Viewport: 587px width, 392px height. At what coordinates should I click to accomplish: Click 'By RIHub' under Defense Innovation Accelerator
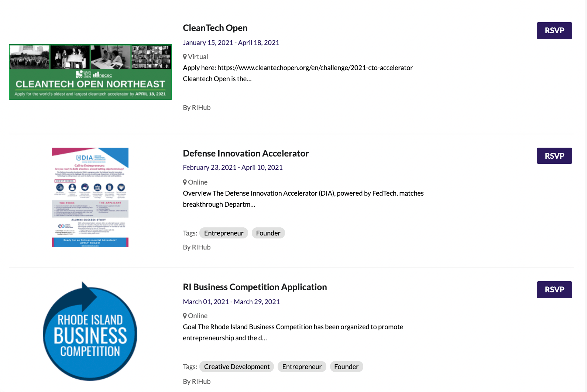click(x=197, y=247)
